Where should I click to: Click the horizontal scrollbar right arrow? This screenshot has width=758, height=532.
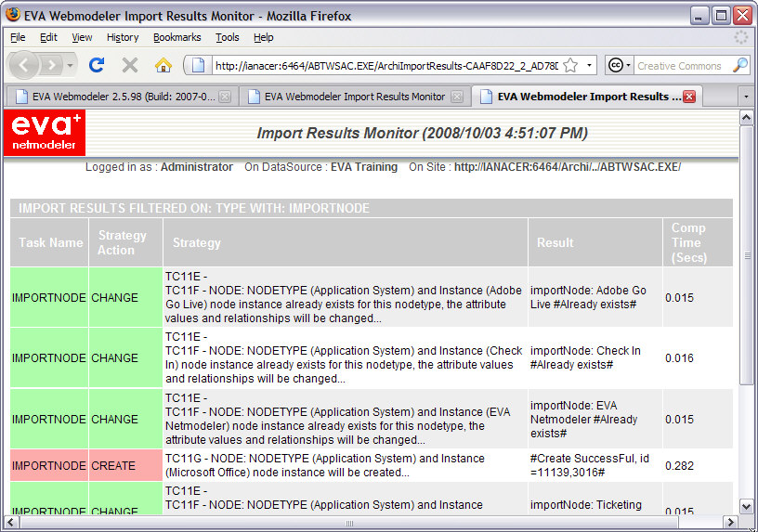730,523
